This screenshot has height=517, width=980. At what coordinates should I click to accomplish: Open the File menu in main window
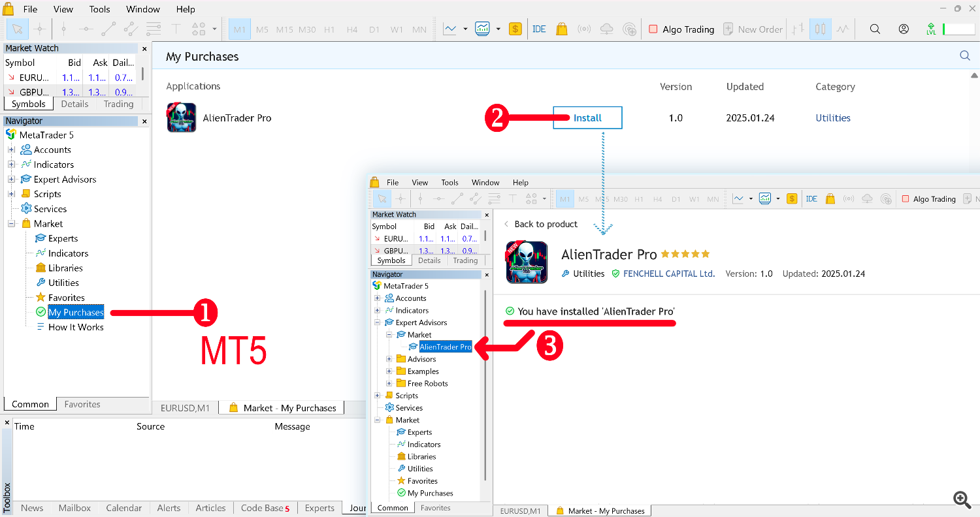coord(30,9)
